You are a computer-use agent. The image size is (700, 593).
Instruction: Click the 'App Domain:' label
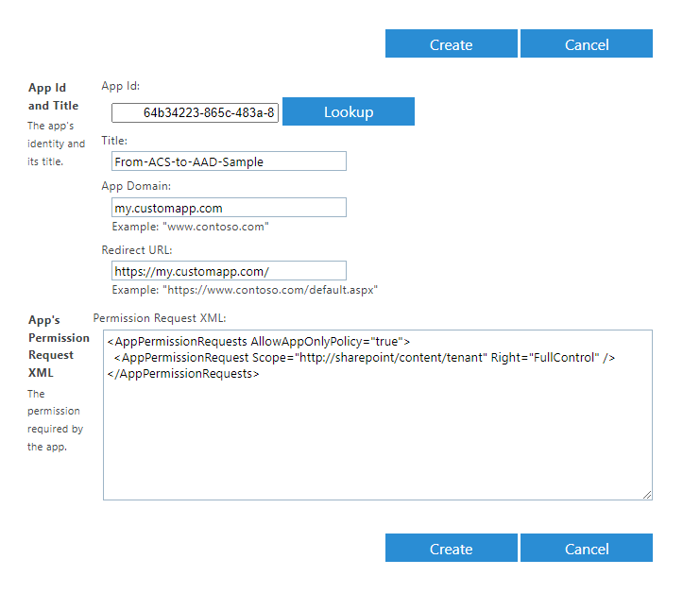click(x=136, y=186)
